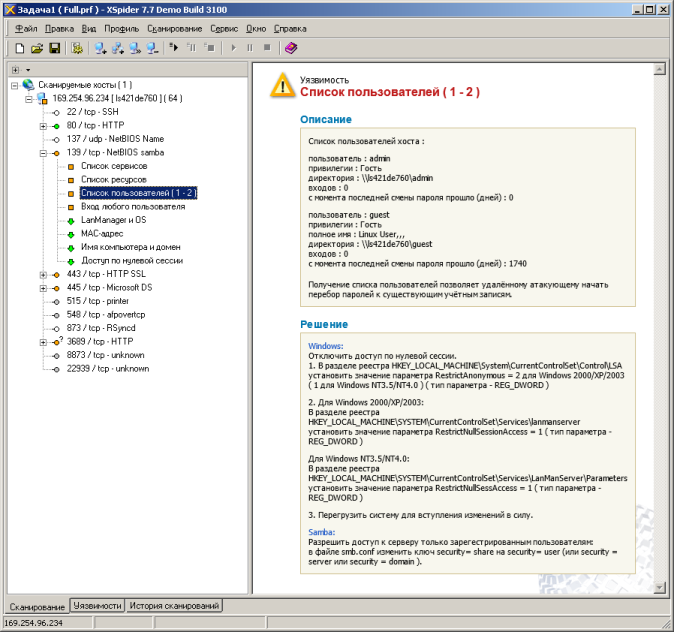Save task with the floppy disk icon
The image size is (674, 632).
[x=55, y=48]
